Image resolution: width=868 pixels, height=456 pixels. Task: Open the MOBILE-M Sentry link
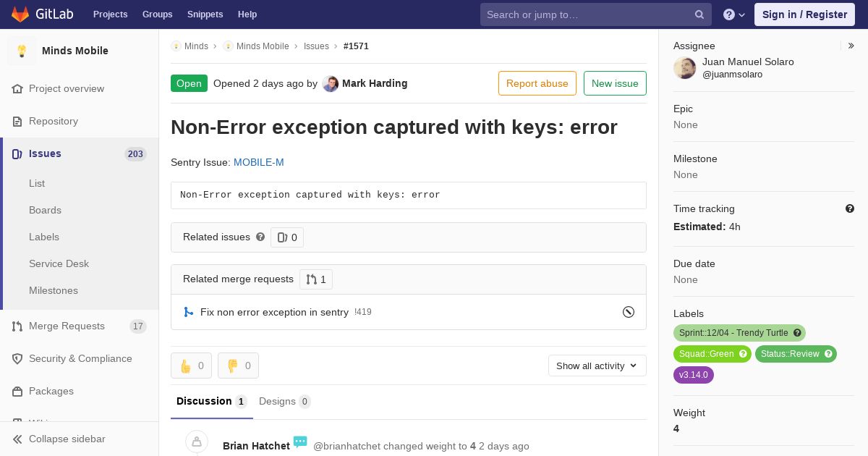pyautogui.click(x=259, y=162)
